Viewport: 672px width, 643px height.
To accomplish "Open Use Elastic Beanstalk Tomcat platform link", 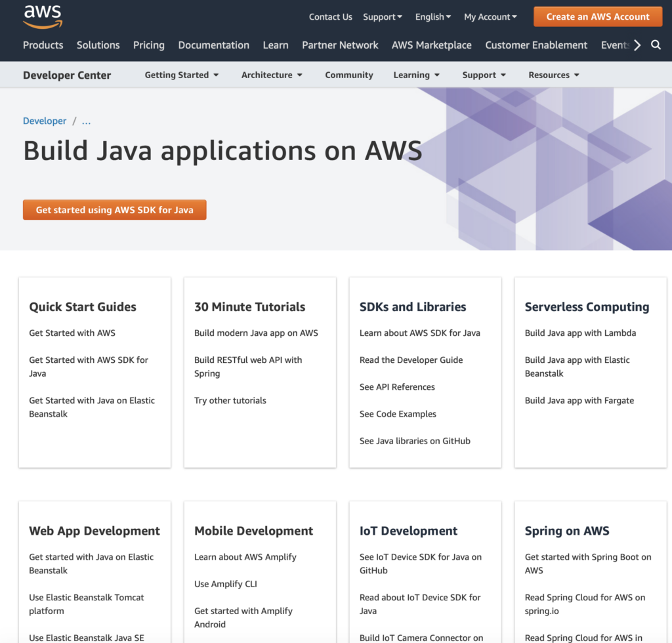I will click(86, 604).
